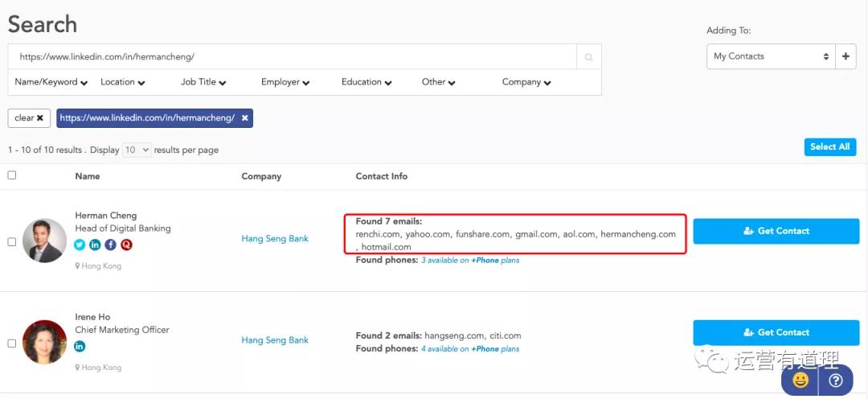This screenshot has width=868, height=399.
Task: Click the help question mark icon
Action: coord(836,380)
